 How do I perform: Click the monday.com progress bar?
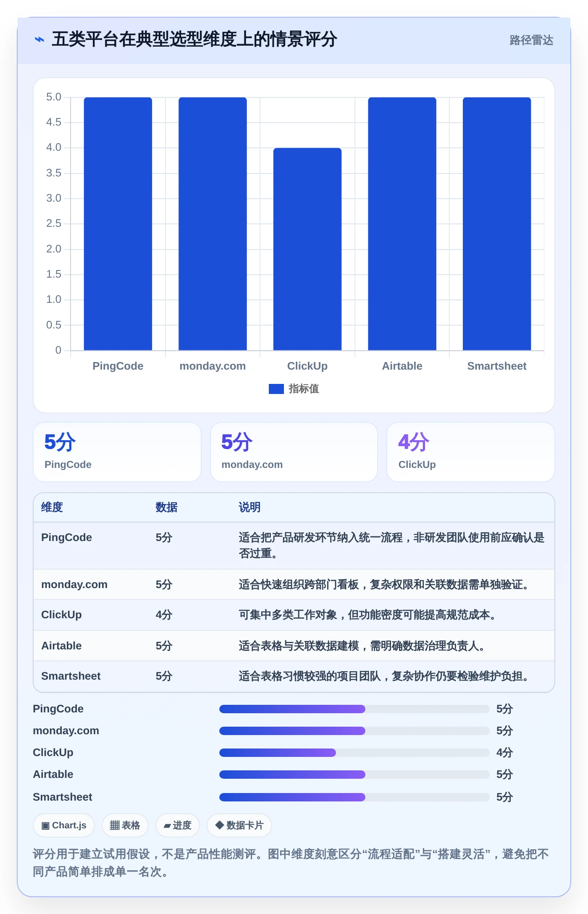(x=354, y=731)
